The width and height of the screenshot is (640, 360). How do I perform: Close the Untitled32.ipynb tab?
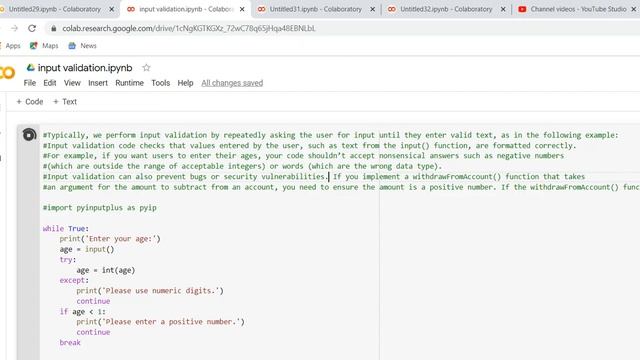503,9
